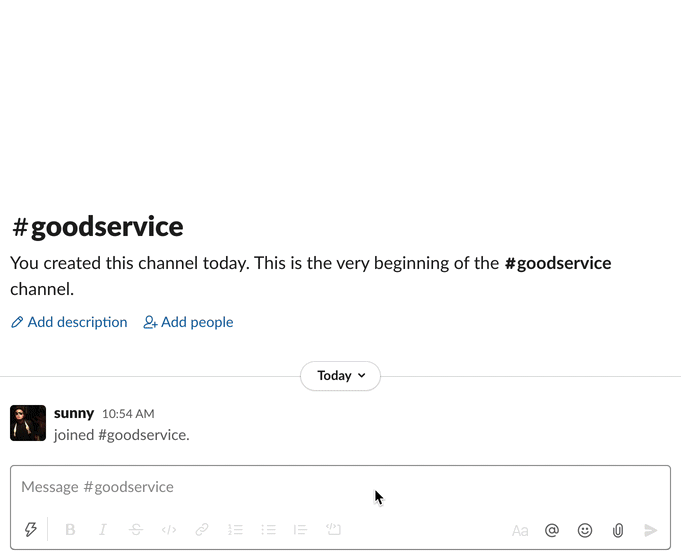Attach a file using the paperclip
This screenshot has width=681, height=556.
[618, 530]
